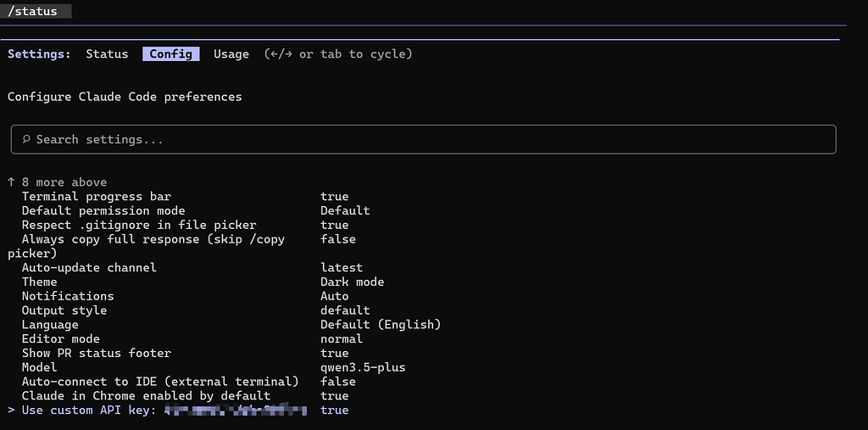Click the 'default' value of Output style
The width and height of the screenshot is (868, 430).
point(345,311)
